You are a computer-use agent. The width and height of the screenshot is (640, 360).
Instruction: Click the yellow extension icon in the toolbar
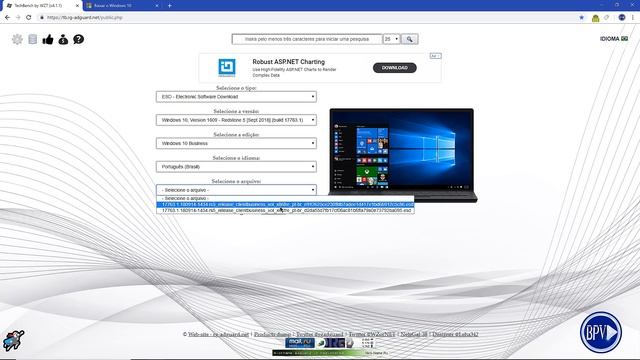[x=596, y=18]
